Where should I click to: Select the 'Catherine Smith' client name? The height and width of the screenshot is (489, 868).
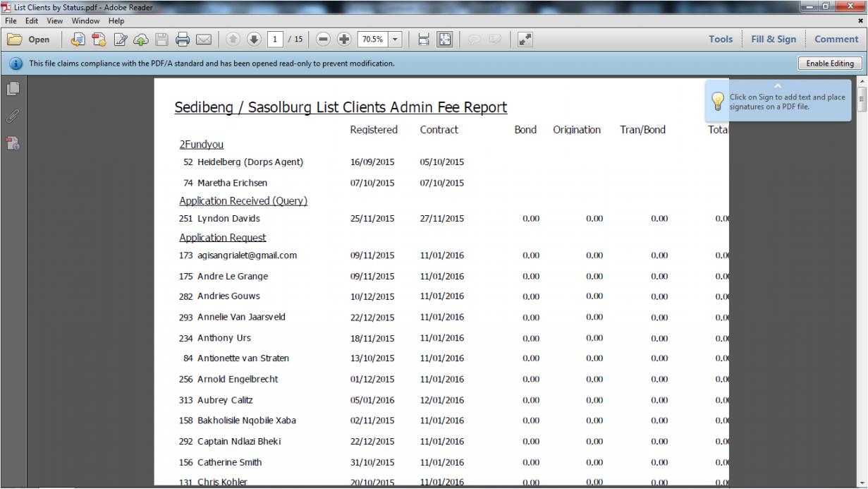pos(229,462)
